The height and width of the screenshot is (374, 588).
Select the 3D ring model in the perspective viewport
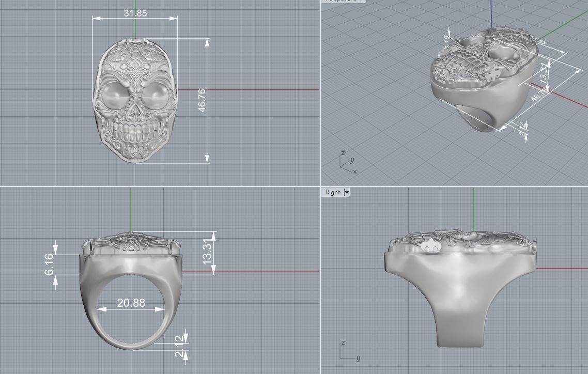(x=484, y=79)
